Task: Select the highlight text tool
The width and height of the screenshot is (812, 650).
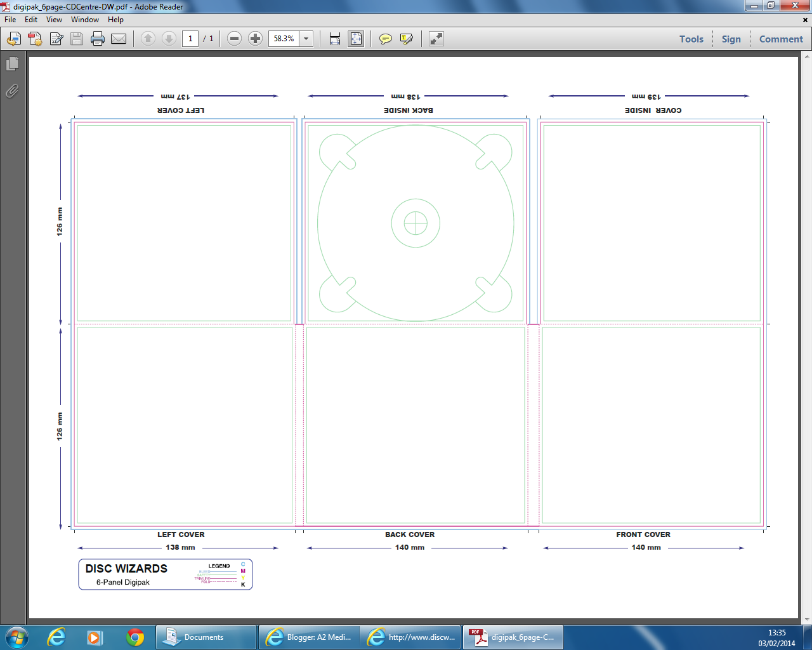Action: [x=406, y=39]
